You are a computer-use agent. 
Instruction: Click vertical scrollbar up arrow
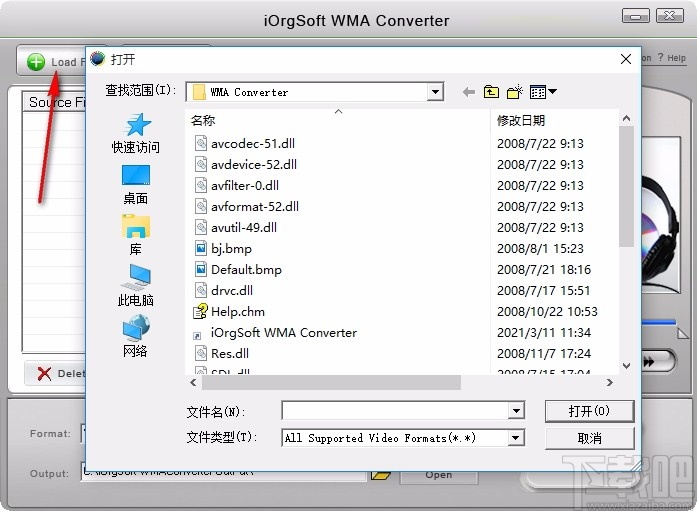click(x=626, y=118)
